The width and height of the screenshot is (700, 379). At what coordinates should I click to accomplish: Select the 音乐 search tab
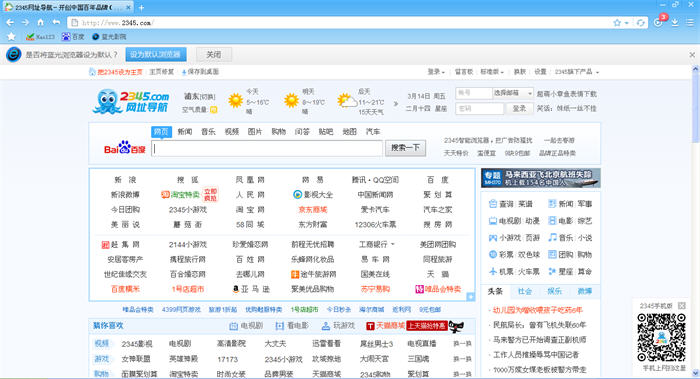(x=208, y=132)
